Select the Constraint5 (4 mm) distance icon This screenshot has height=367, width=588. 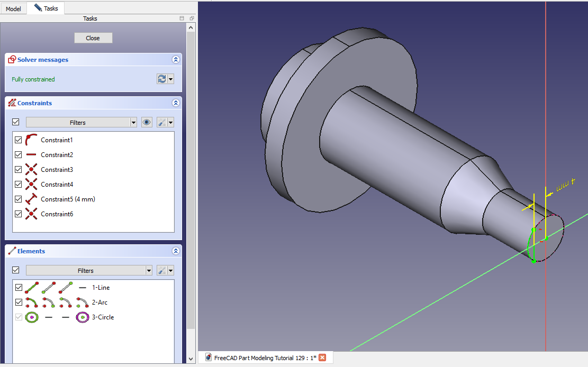point(31,199)
